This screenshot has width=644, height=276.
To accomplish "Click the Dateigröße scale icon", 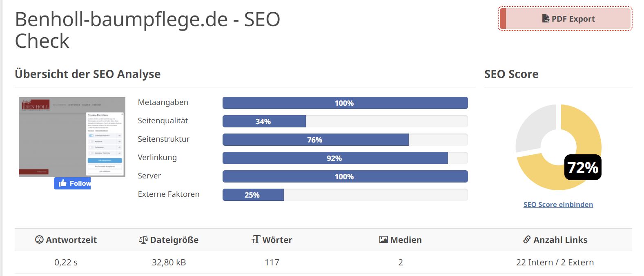I will (x=143, y=240).
